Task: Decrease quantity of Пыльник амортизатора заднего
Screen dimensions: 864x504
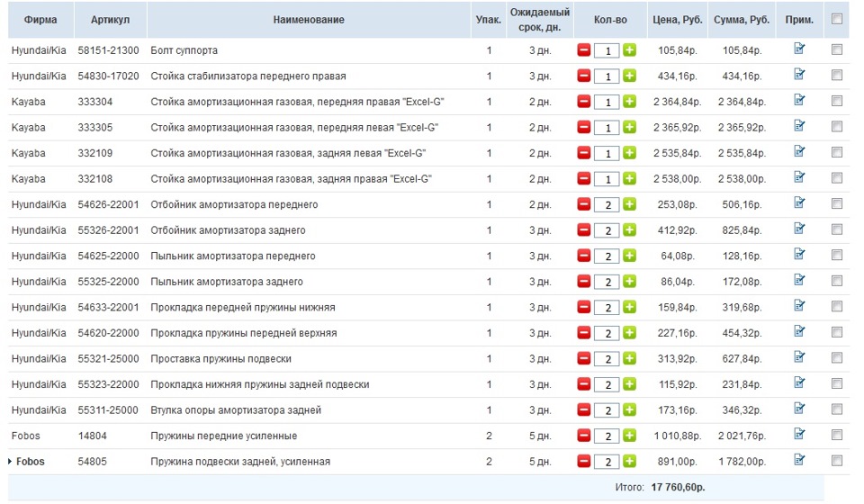Action: (583, 282)
